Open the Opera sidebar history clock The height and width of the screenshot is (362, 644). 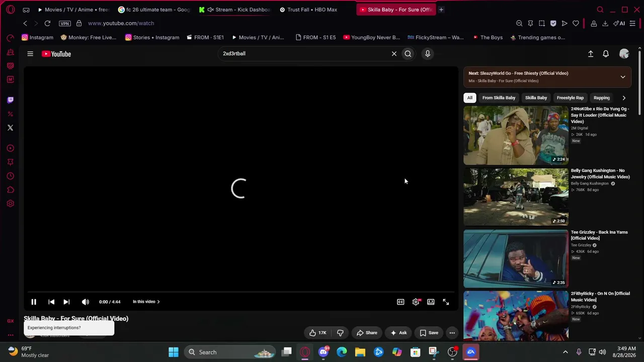pos(10,176)
